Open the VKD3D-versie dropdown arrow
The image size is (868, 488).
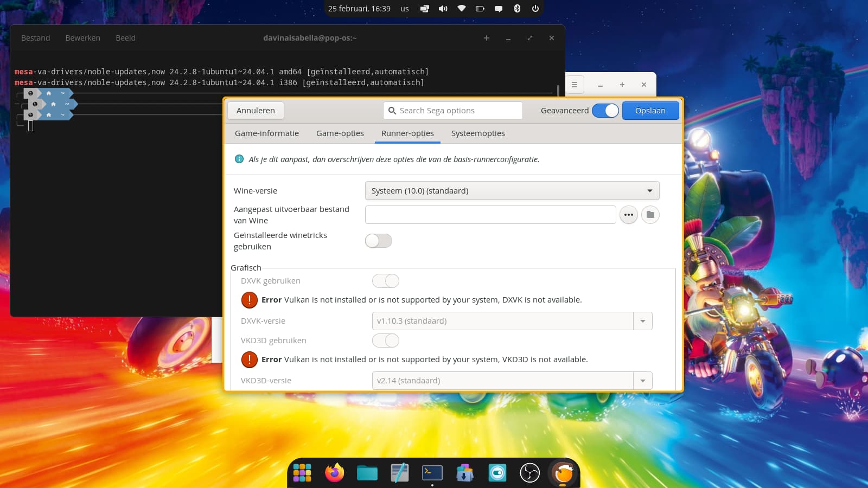643,381
